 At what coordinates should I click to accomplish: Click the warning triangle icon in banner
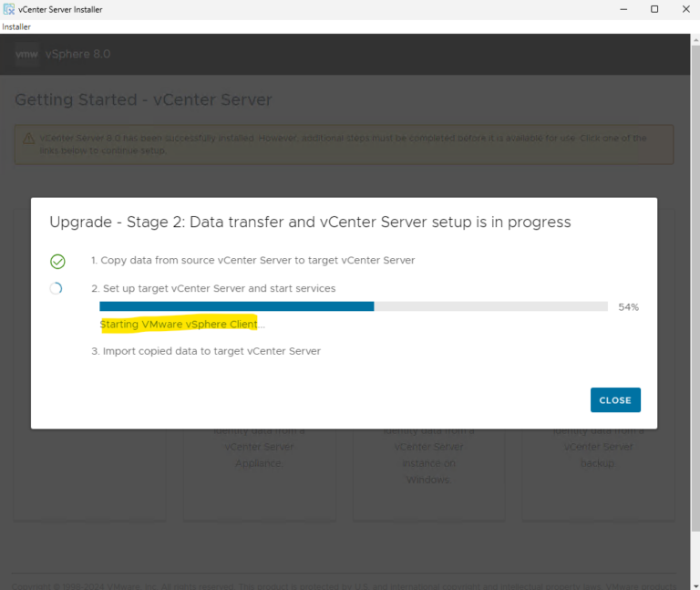click(x=28, y=139)
